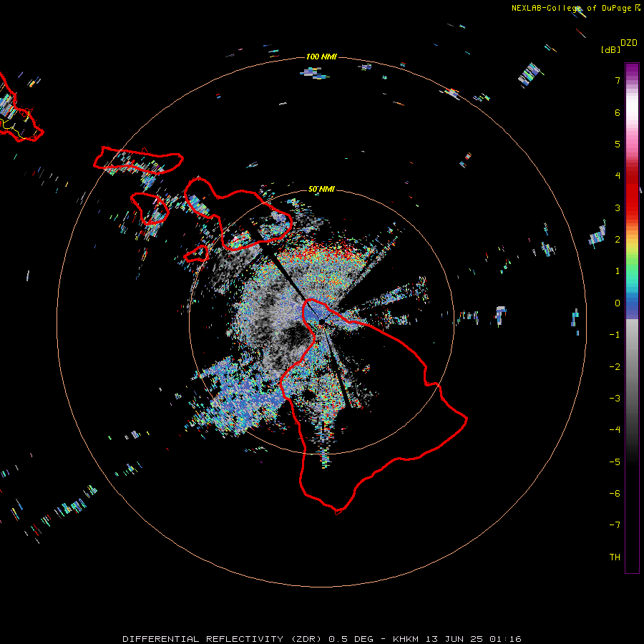Viewport: 644px width, 644px height.
Task: Click the 100 NMI range ring label
Action: (321, 57)
